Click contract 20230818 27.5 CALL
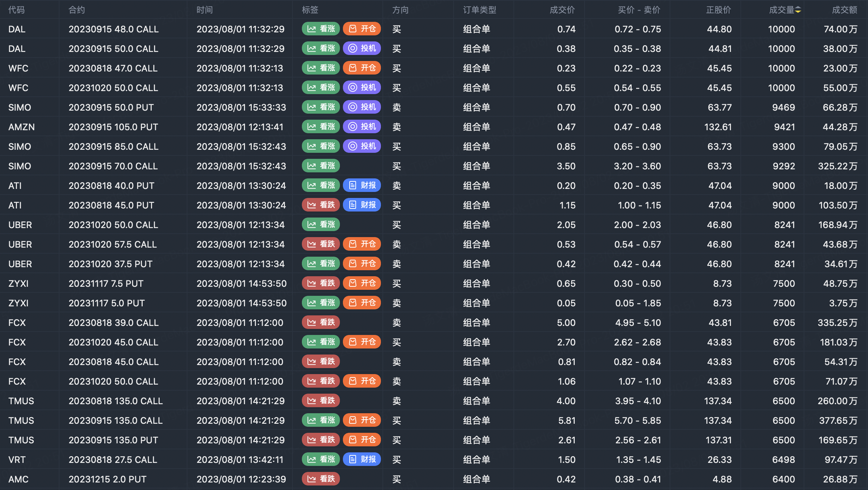The height and width of the screenshot is (490, 868). coord(113,460)
